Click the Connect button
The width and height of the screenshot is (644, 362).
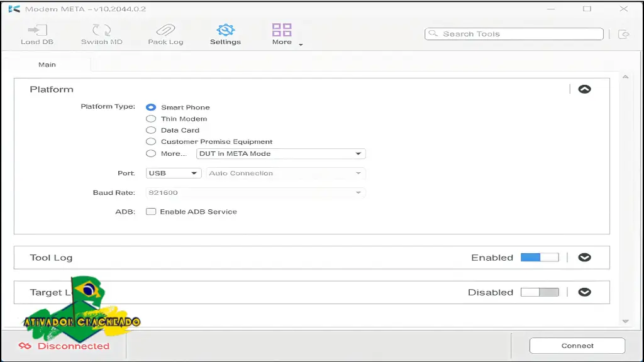pos(577,346)
